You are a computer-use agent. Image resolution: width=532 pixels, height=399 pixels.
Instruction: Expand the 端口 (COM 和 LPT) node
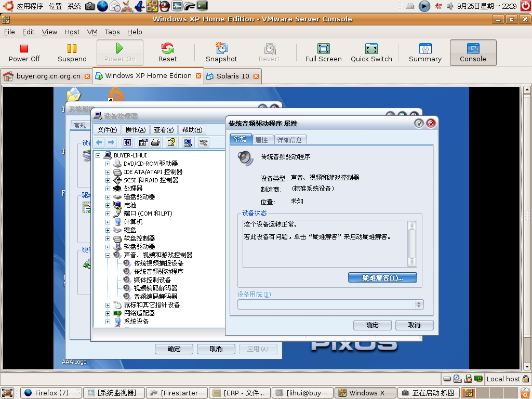(x=108, y=214)
